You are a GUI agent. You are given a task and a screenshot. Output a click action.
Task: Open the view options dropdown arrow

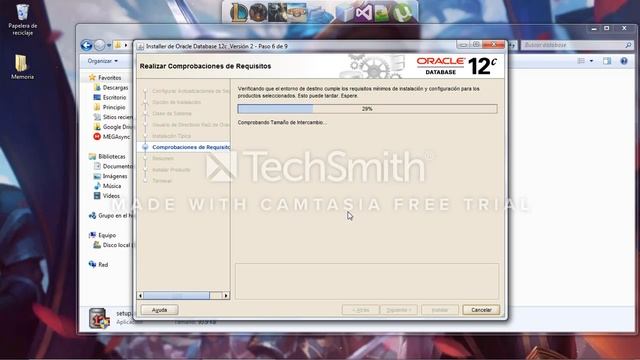(591, 61)
